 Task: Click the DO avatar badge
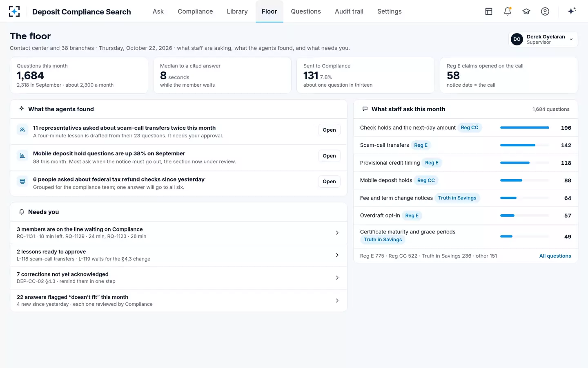point(517,39)
